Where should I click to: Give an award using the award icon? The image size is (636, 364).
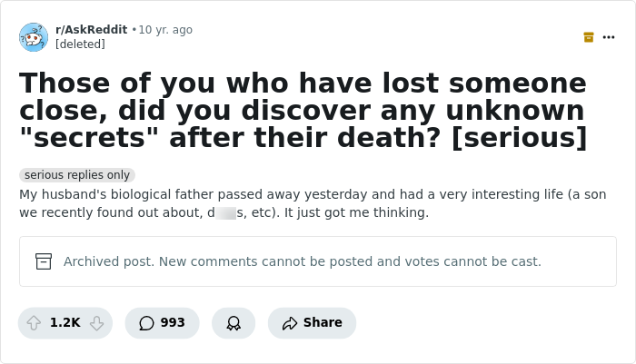(x=234, y=323)
